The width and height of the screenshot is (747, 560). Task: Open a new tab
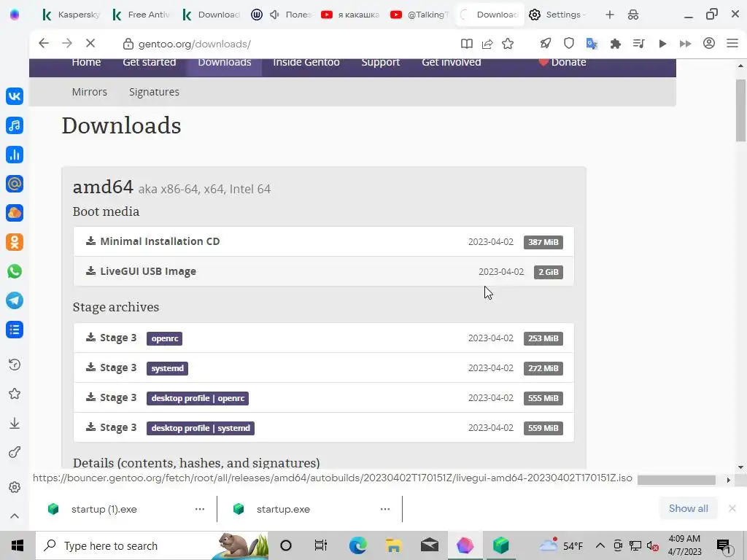(609, 15)
